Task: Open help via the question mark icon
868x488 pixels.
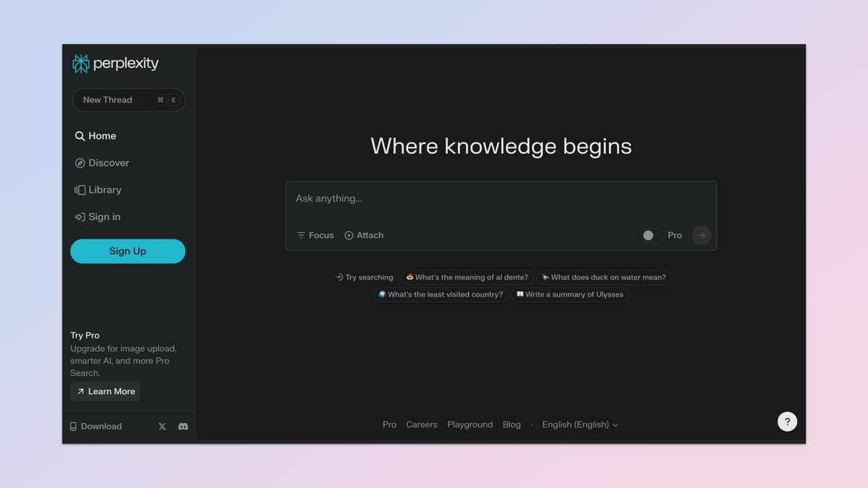Action: (x=787, y=421)
